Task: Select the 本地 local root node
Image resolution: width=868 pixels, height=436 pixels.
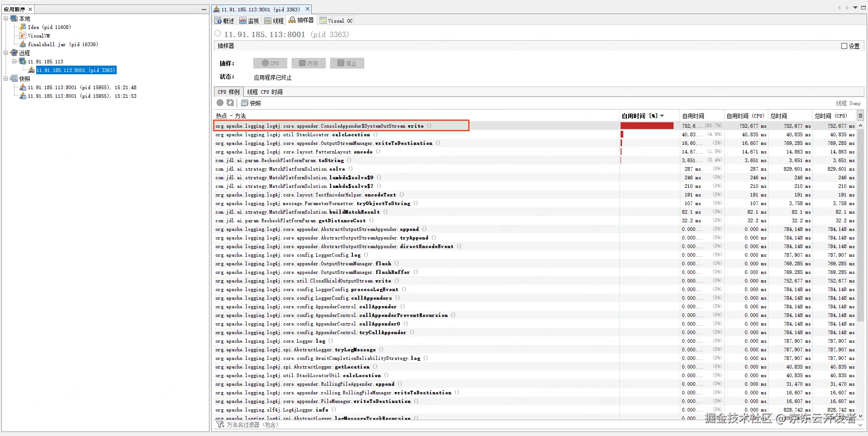Action: click(x=21, y=19)
